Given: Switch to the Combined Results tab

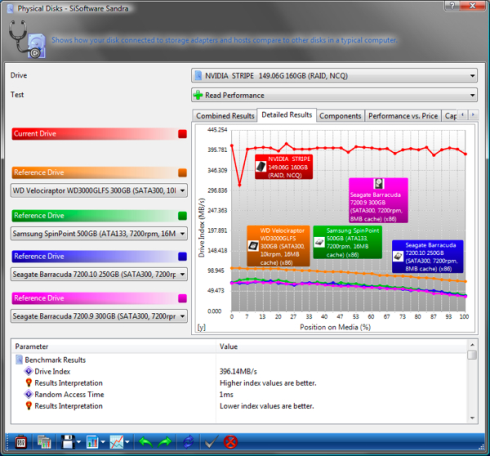Looking at the screenshot, I should (x=225, y=116).
